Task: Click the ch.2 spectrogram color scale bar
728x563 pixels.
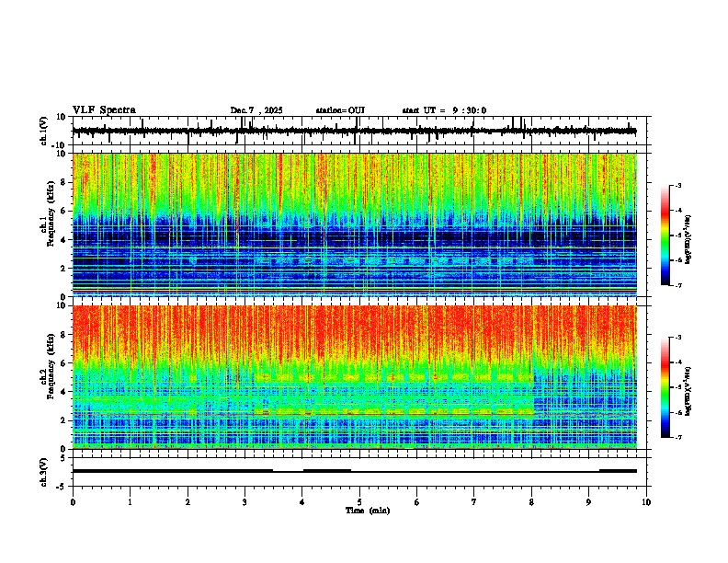Action: click(x=665, y=387)
